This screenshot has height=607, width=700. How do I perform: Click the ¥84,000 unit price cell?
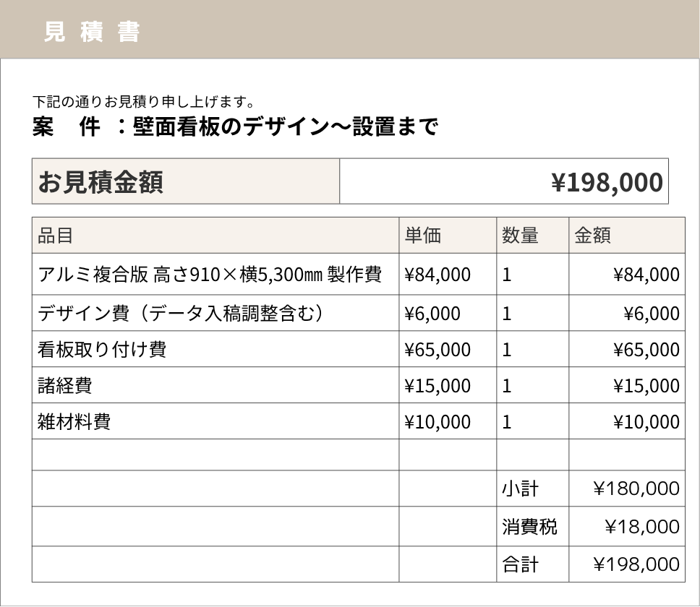(x=437, y=275)
